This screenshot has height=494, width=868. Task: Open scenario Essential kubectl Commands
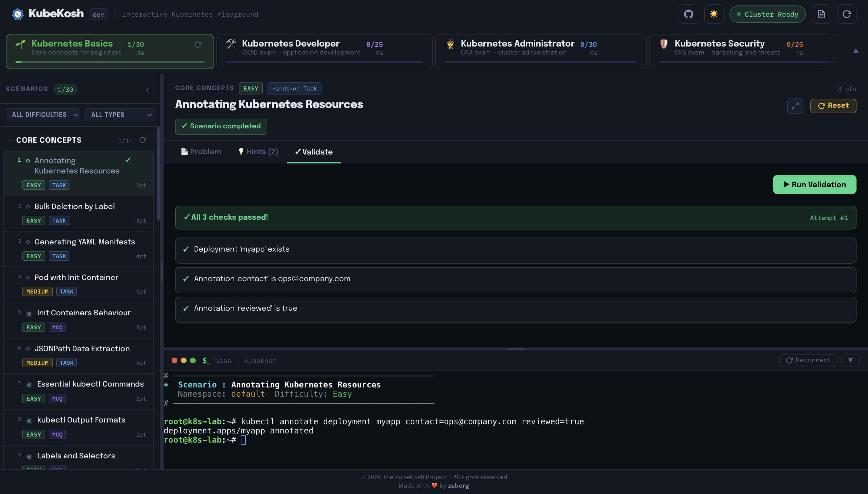point(79,391)
